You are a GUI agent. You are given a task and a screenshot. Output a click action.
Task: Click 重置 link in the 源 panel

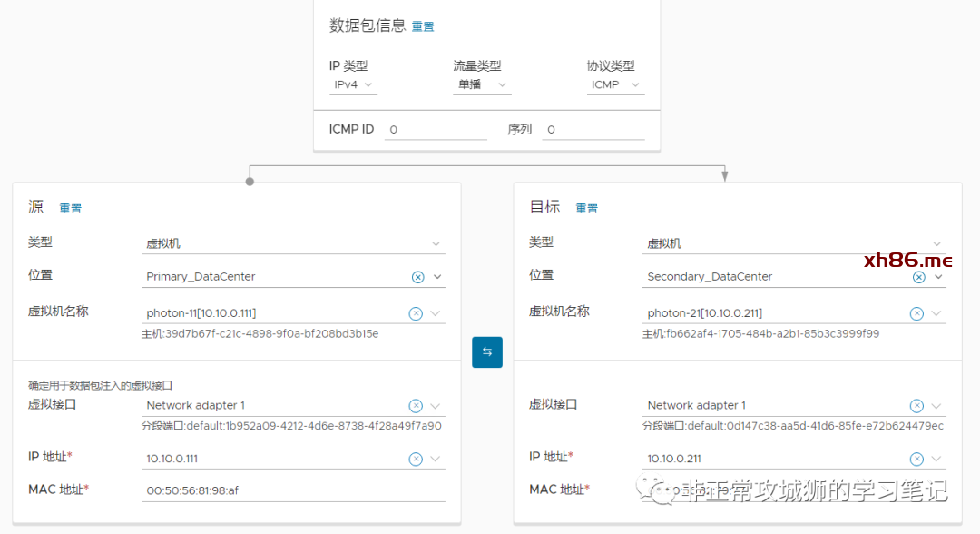tap(70, 209)
